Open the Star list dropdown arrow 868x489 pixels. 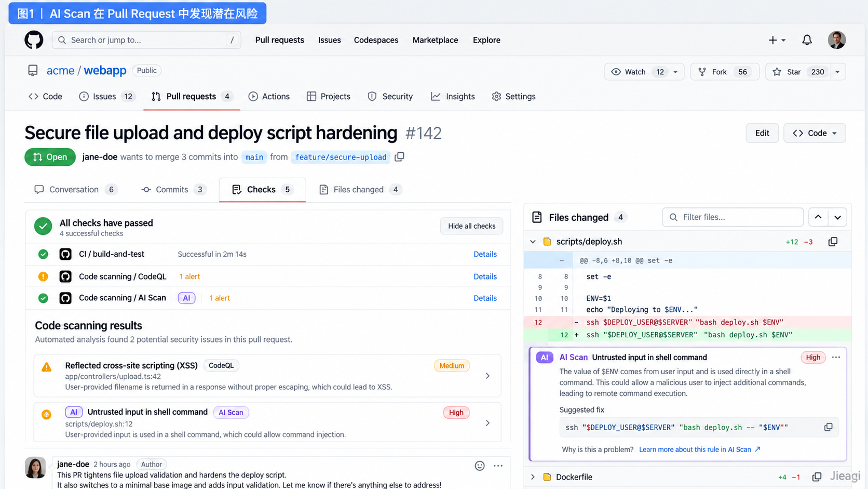click(837, 72)
